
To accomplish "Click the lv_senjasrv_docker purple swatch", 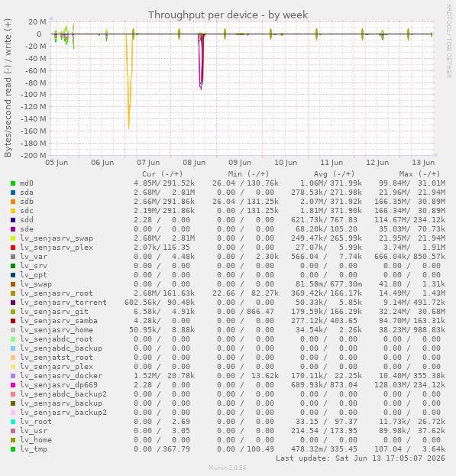I will [13, 376].
